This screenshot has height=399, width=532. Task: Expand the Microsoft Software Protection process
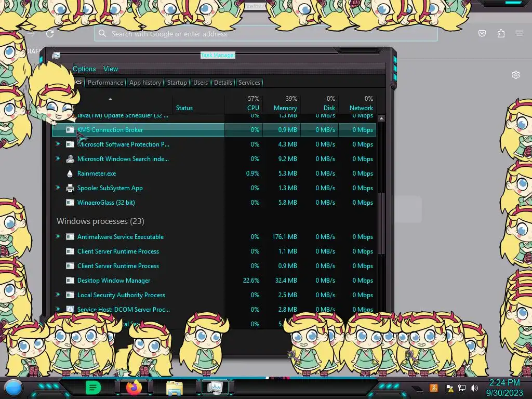58,144
